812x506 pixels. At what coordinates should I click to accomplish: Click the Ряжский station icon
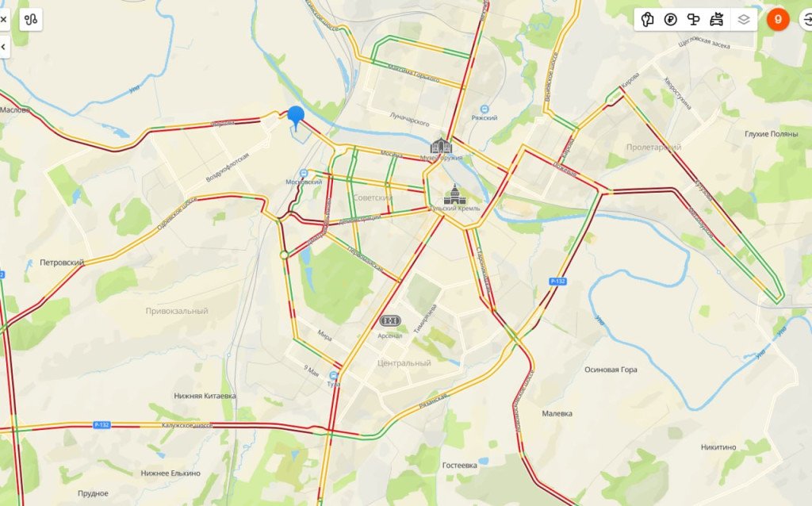pyautogui.click(x=485, y=109)
